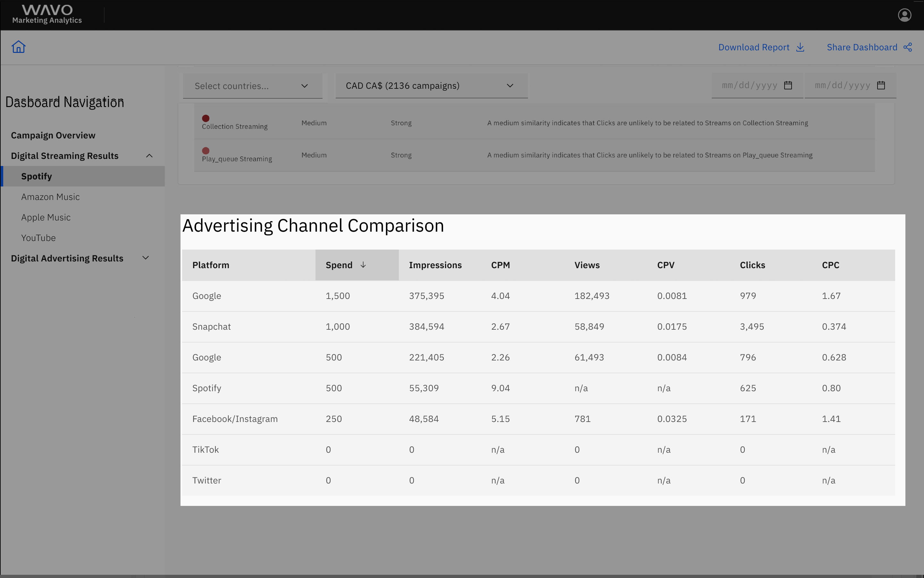Click the 0.0325 CPV value

672,418
